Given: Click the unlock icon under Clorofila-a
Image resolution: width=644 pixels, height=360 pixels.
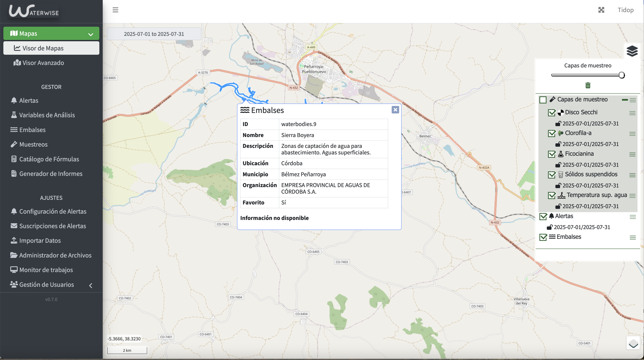Looking at the screenshot, I should (x=558, y=144).
